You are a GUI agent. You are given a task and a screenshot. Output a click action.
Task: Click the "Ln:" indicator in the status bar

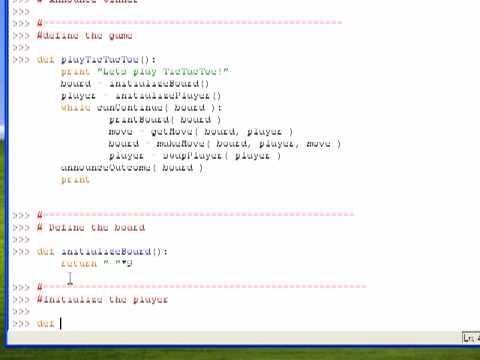(471, 338)
